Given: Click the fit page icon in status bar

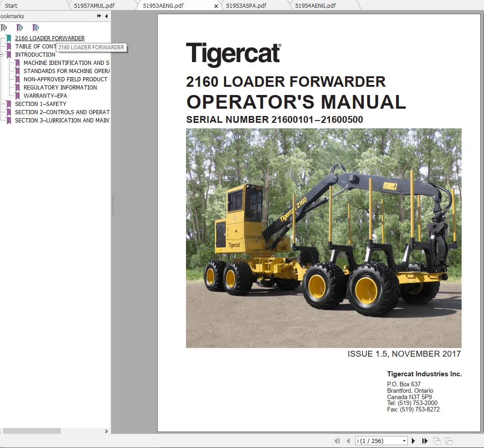Looking at the screenshot, I should [x=436, y=441].
